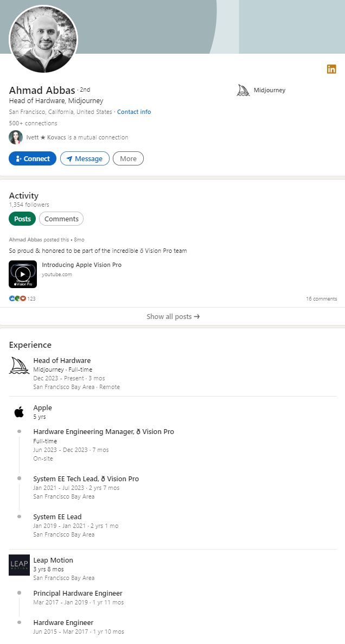Click the post reaction icons

pyautogui.click(x=18, y=298)
